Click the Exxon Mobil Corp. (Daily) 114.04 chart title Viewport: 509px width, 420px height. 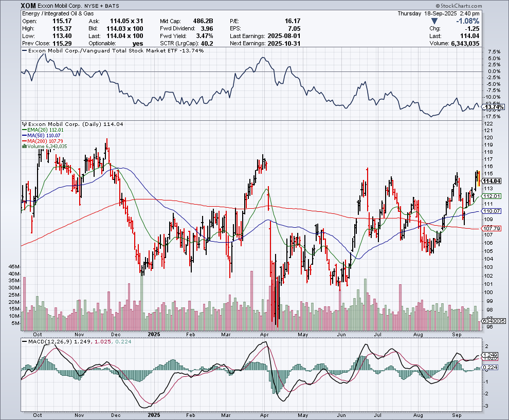point(76,124)
